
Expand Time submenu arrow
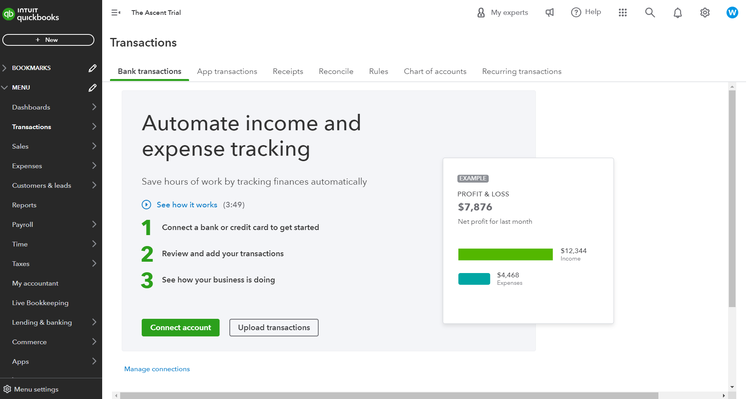[94, 244]
